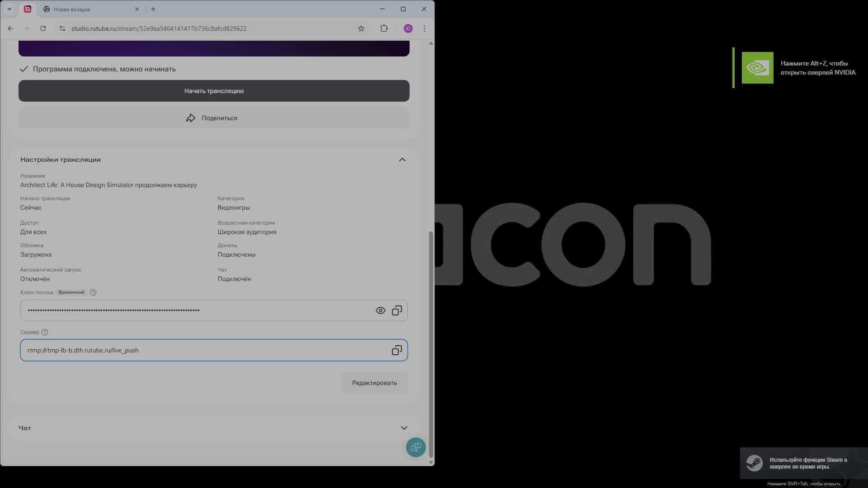Copy the server RTMP address
The width and height of the screenshot is (868, 488).
(x=396, y=350)
